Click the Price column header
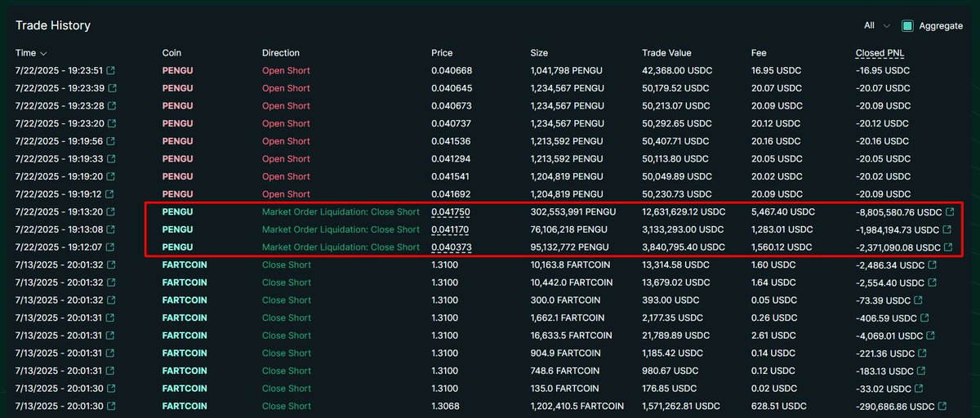The height and width of the screenshot is (418, 980). click(442, 53)
